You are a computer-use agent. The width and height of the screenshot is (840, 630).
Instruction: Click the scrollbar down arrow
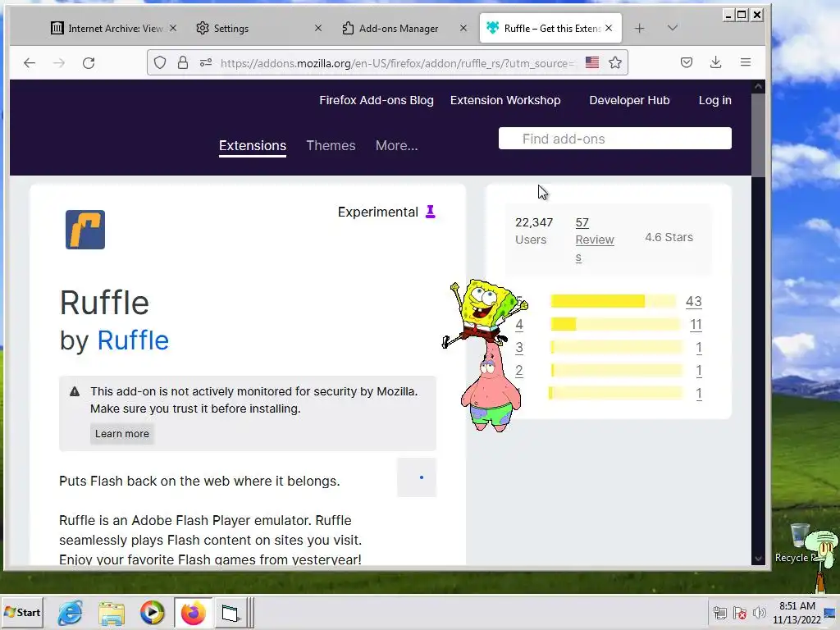pos(758,558)
